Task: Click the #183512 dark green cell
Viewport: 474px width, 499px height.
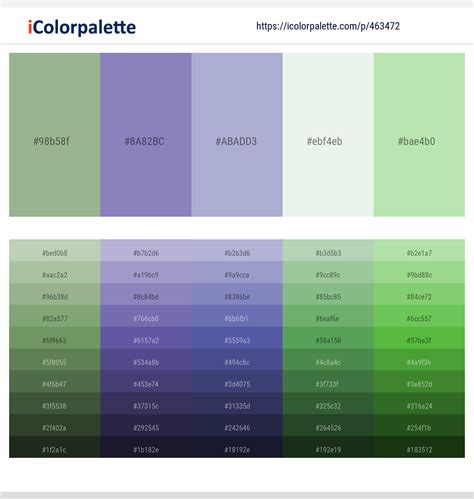Action: (419, 447)
